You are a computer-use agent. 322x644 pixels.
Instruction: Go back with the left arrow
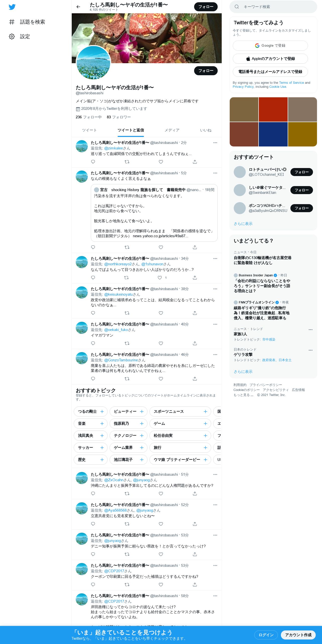(x=78, y=7)
